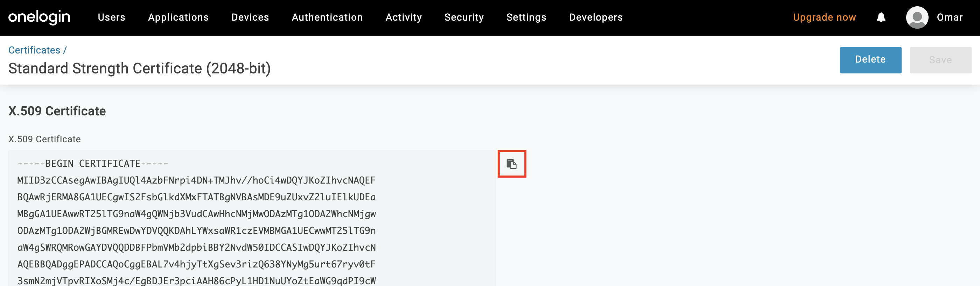Image resolution: width=980 pixels, height=286 pixels.
Task: Open the Activity menu
Action: [404, 17]
